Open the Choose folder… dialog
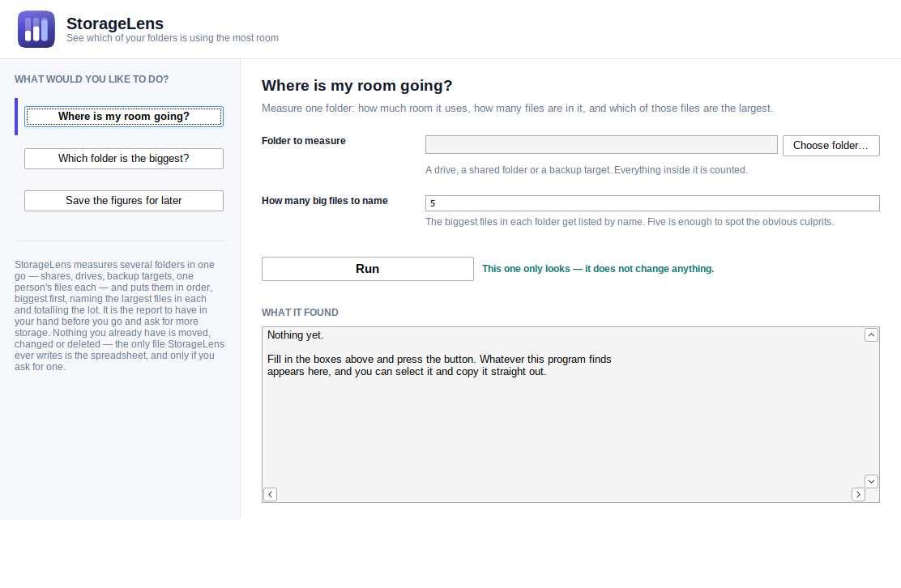 click(x=831, y=145)
